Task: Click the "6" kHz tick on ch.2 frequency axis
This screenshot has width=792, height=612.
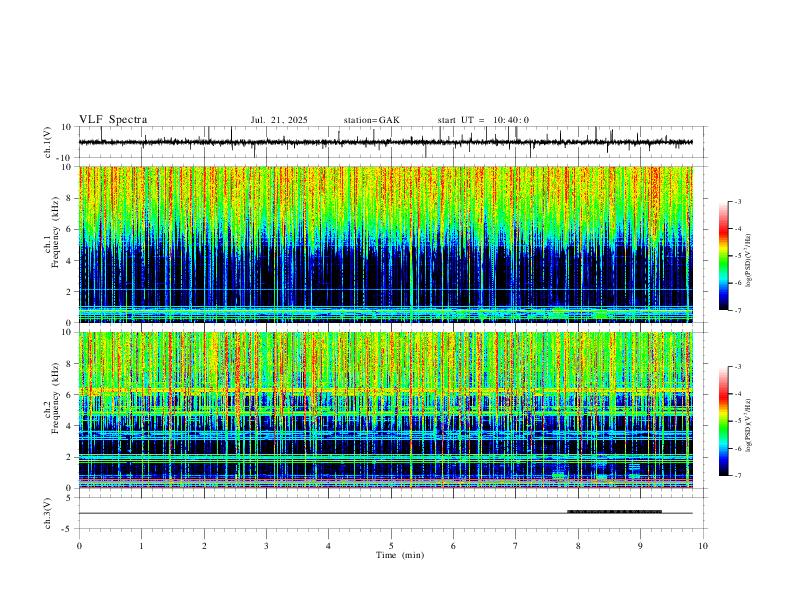Action: click(69, 395)
